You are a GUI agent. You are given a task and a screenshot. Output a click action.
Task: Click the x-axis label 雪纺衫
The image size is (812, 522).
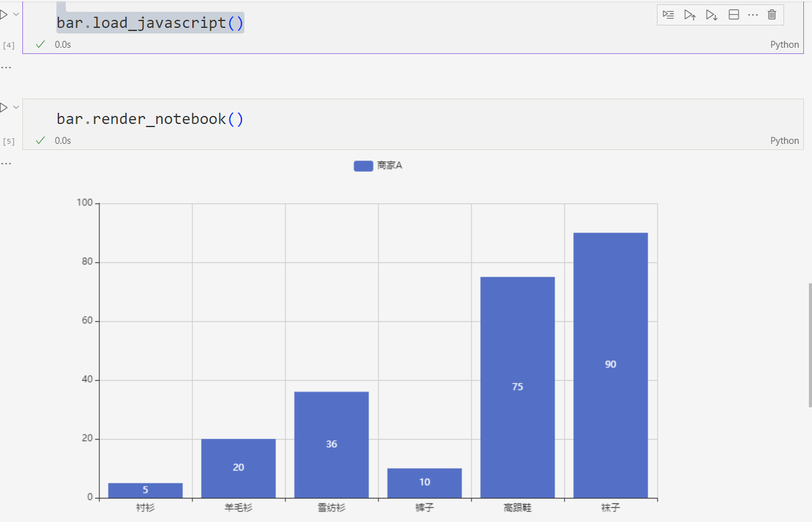(331, 508)
